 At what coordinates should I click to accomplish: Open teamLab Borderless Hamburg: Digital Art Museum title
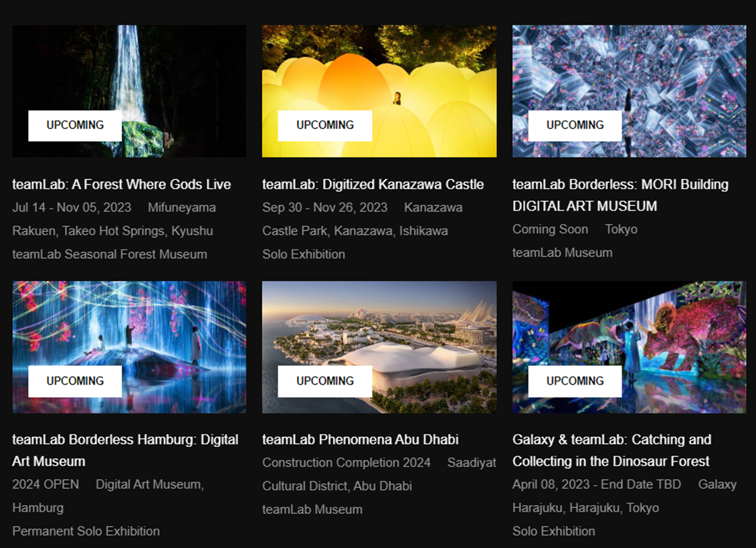click(125, 450)
